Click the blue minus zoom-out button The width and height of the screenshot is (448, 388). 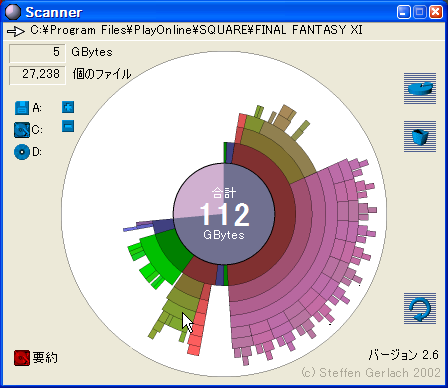tap(68, 127)
